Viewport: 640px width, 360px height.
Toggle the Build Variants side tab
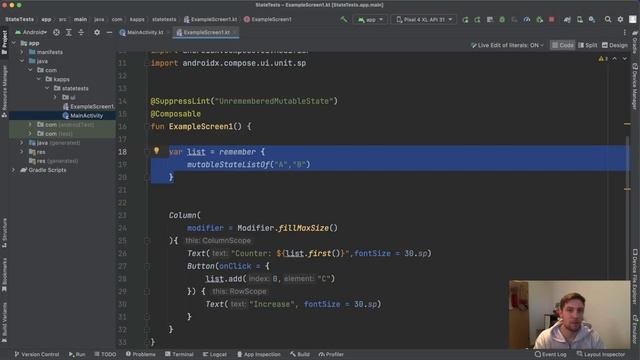4,322
